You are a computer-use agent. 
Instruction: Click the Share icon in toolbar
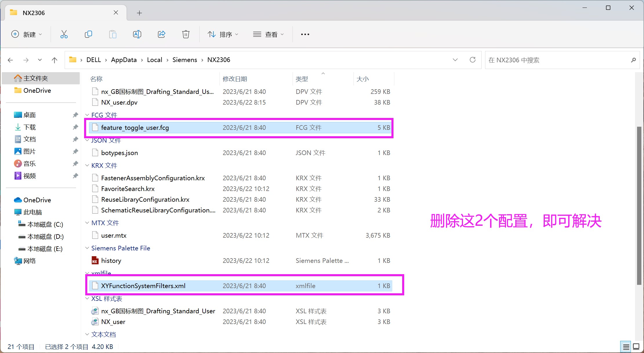[x=161, y=34]
